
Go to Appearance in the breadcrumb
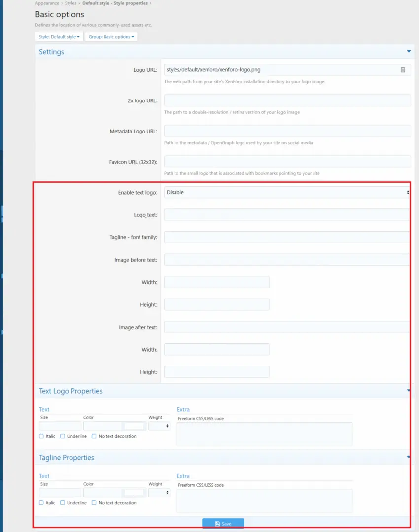[x=47, y=3]
